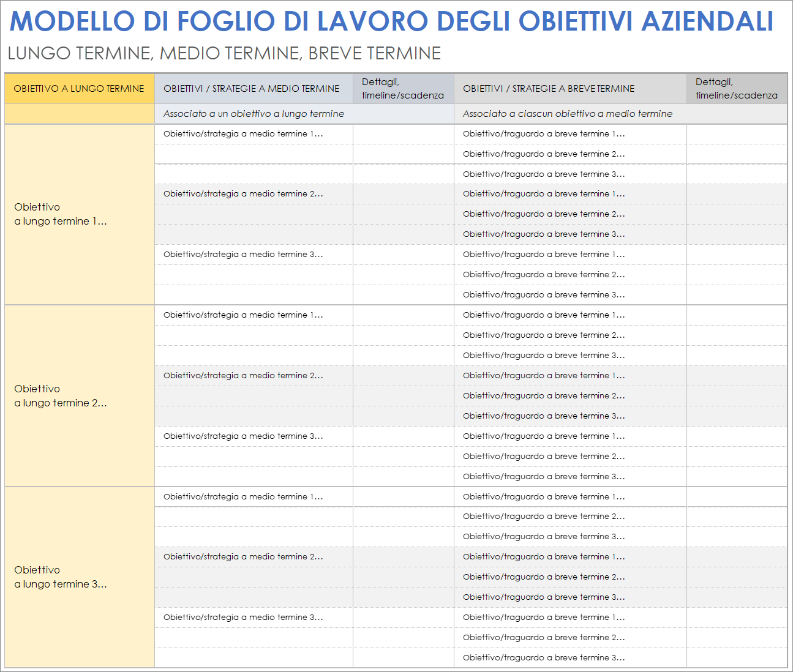
Task: Select header 'OBIETTIVI / STRATEGIE A MEDIO TERMINE'
Action: point(254,89)
